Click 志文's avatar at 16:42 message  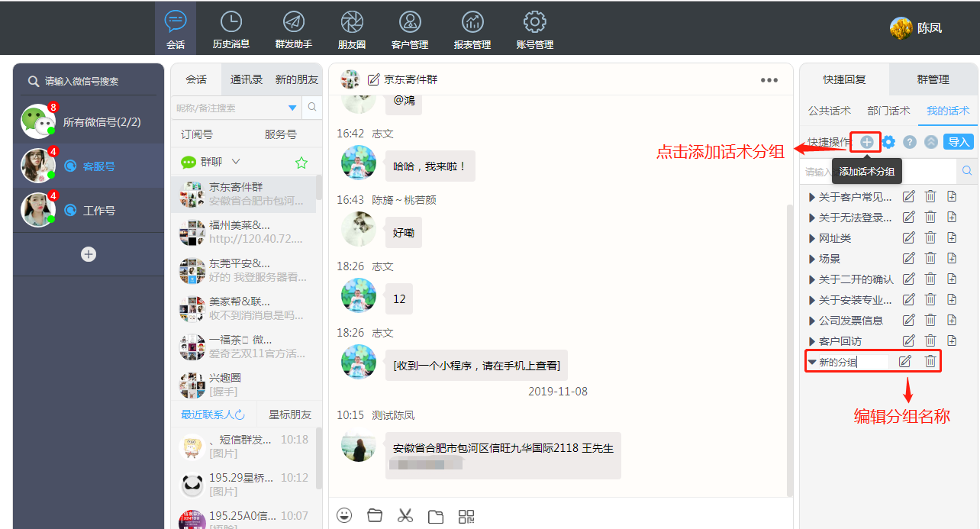coord(359,163)
